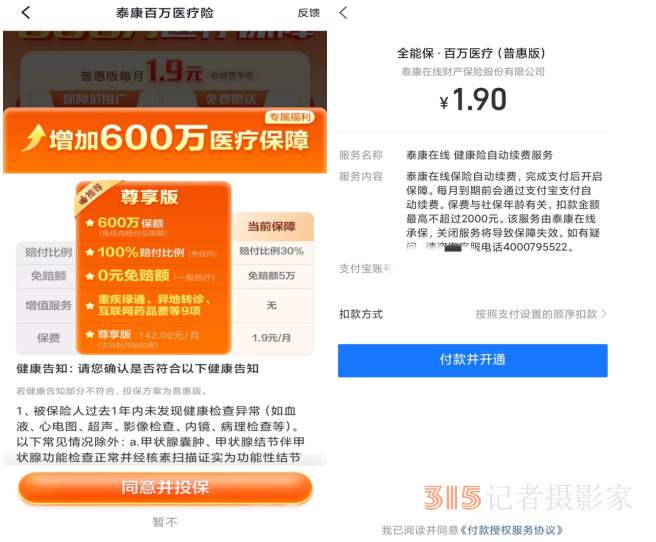
Task: Tap the 专属福利 badge
Action: point(290,117)
